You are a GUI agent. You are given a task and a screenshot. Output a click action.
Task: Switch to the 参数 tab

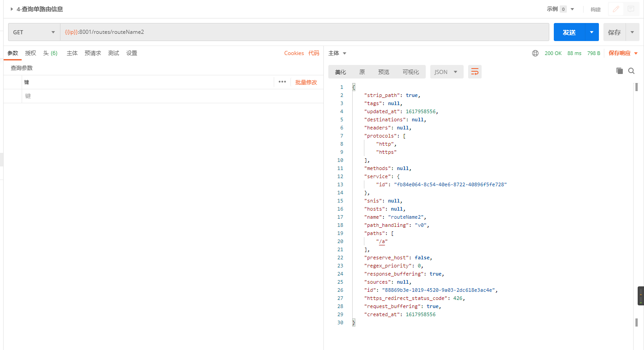tap(13, 53)
